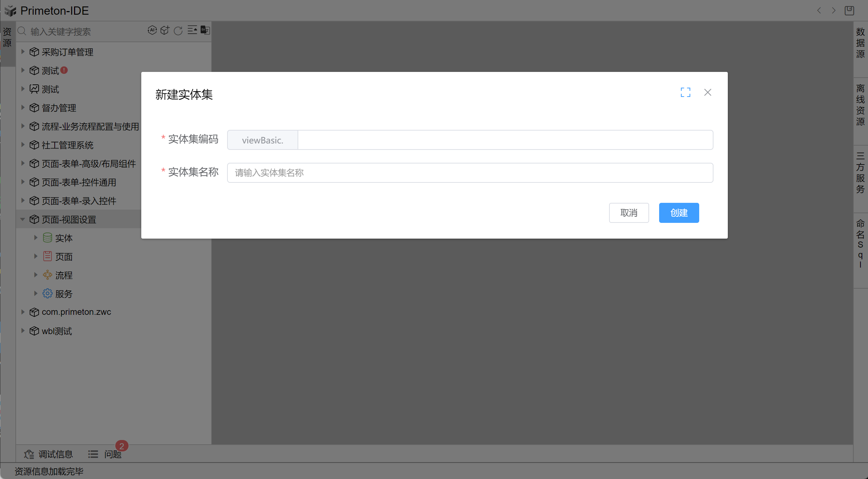Click the AI assistant icon in resource toolbar
Image resolution: width=868 pixels, height=479 pixels.
coord(152,30)
